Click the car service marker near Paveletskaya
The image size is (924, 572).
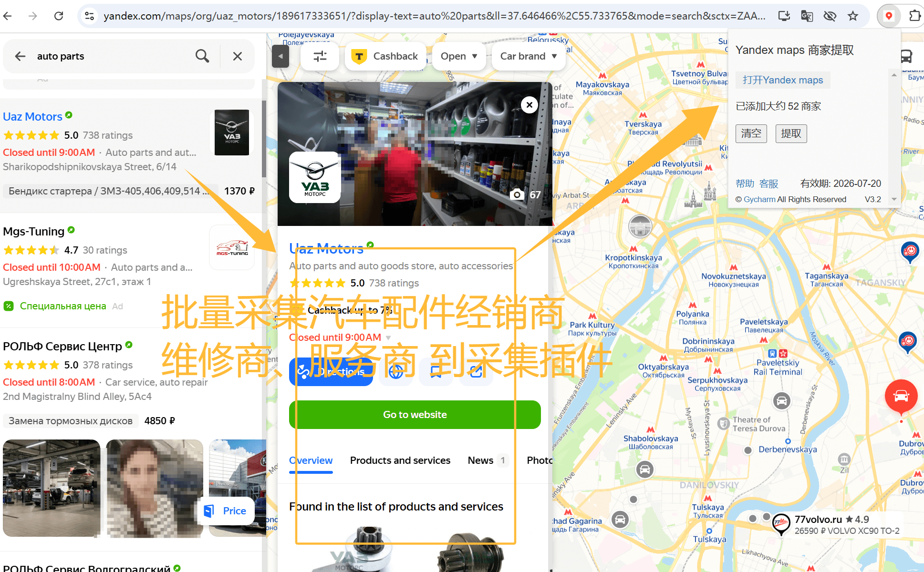782,401
